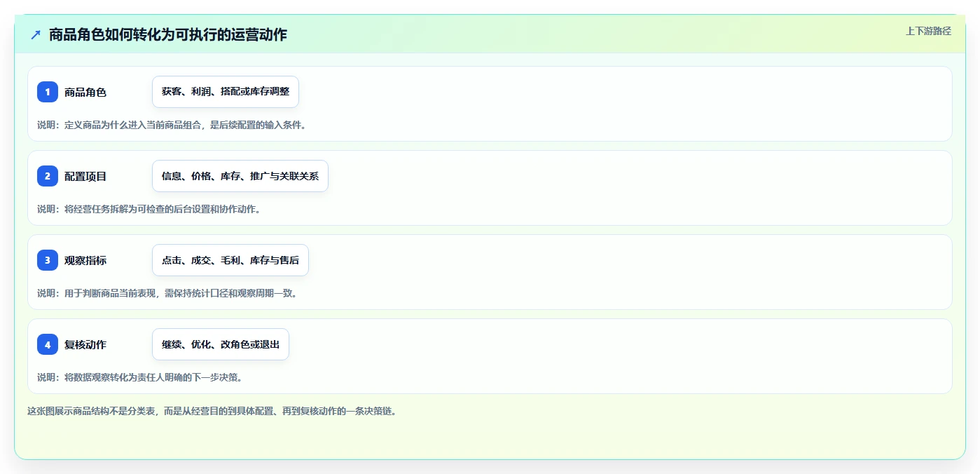
Task: Click the note starting 说明：用于判断商品当前表现
Action: (167, 293)
